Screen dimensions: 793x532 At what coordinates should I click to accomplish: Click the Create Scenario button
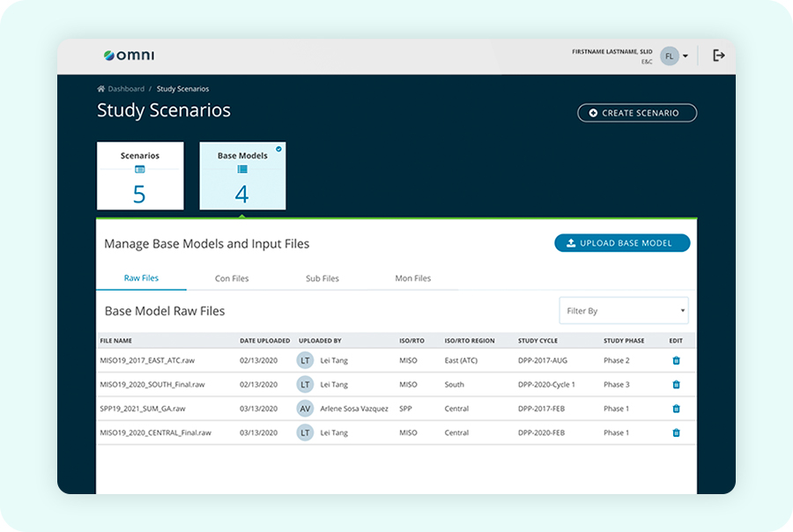[x=637, y=113]
